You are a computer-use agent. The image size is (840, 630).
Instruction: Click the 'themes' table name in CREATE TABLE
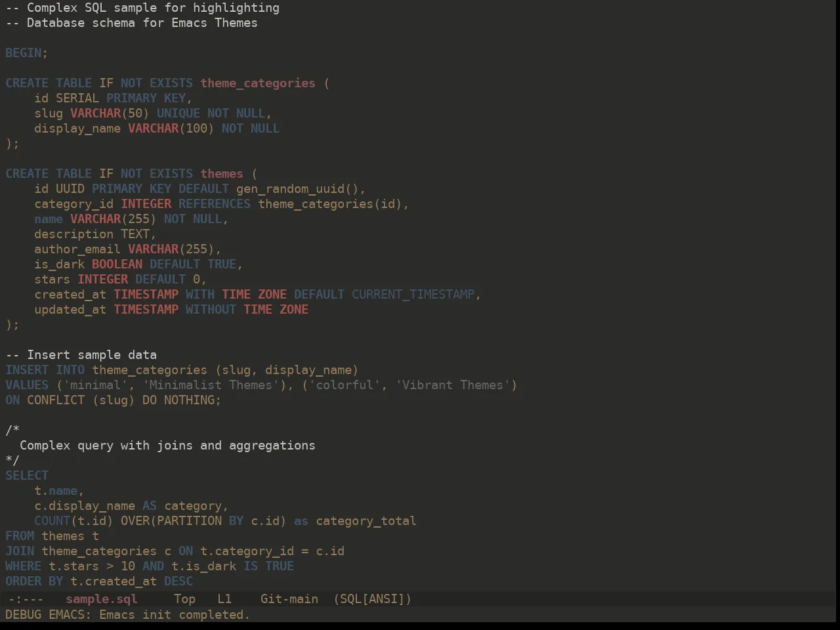[x=222, y=174]
